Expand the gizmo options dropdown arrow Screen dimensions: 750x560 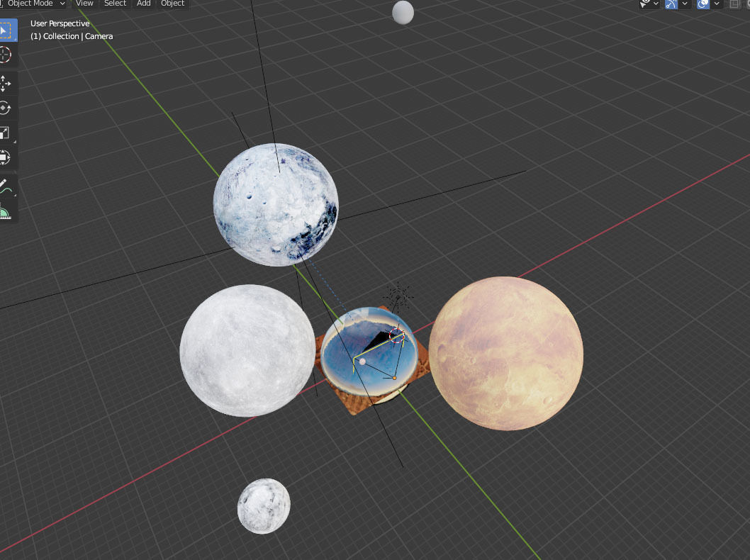[685, 4]
